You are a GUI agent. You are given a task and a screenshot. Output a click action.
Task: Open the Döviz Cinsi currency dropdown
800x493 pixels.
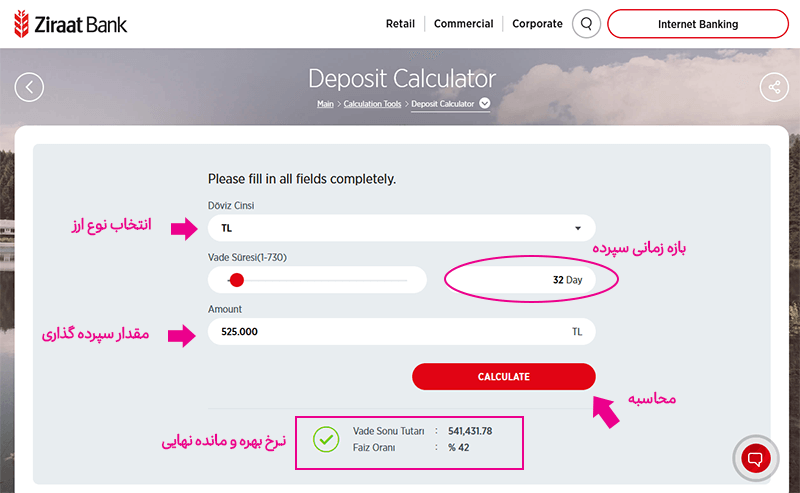[400, 228]
